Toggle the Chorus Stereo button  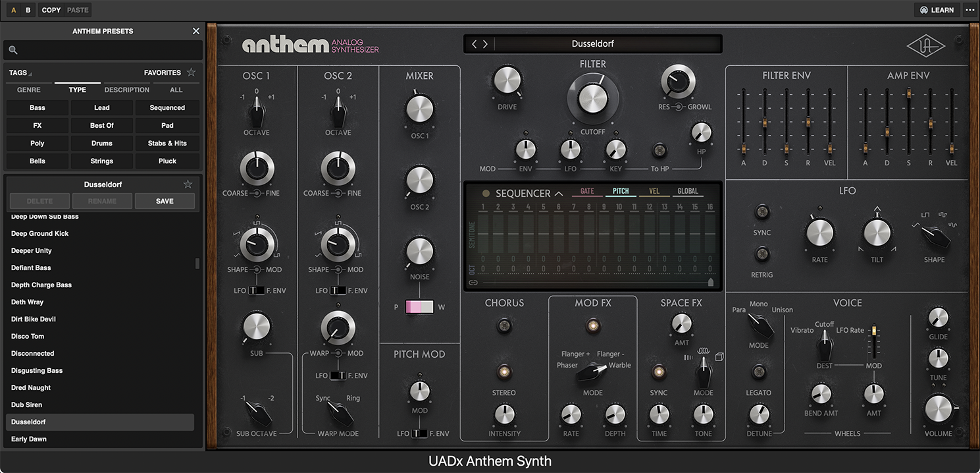504,372
